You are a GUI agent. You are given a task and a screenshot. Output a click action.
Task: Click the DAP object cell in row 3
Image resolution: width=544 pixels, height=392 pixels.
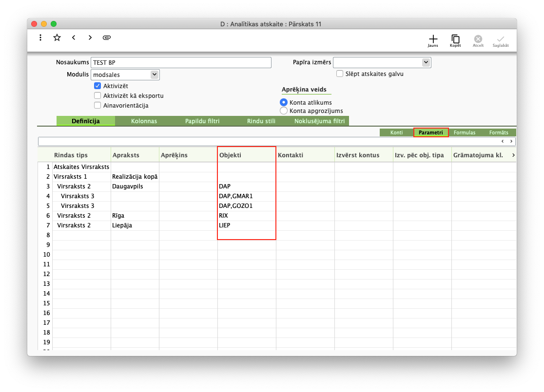point(247,186)
